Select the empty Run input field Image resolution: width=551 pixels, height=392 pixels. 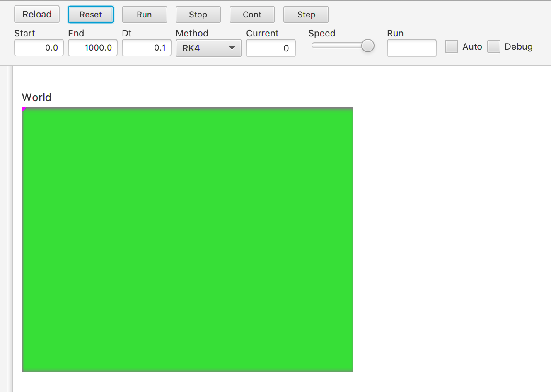(412, 48)
